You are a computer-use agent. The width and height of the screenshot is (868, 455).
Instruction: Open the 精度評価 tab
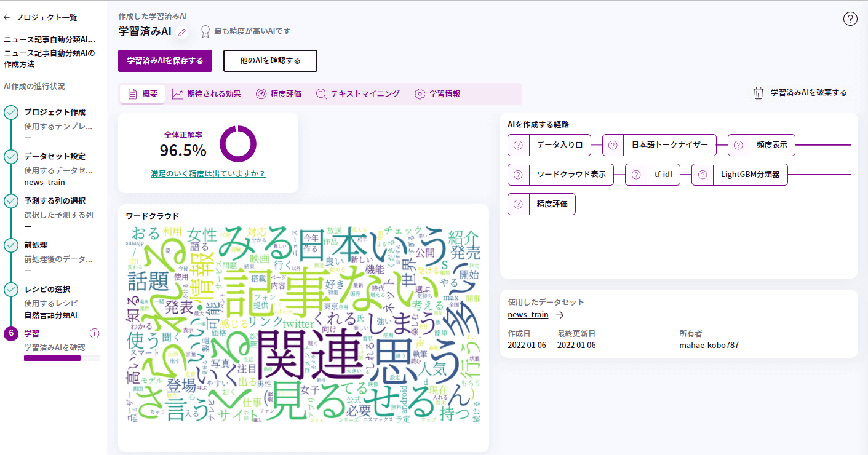click(x=279, y=94)
